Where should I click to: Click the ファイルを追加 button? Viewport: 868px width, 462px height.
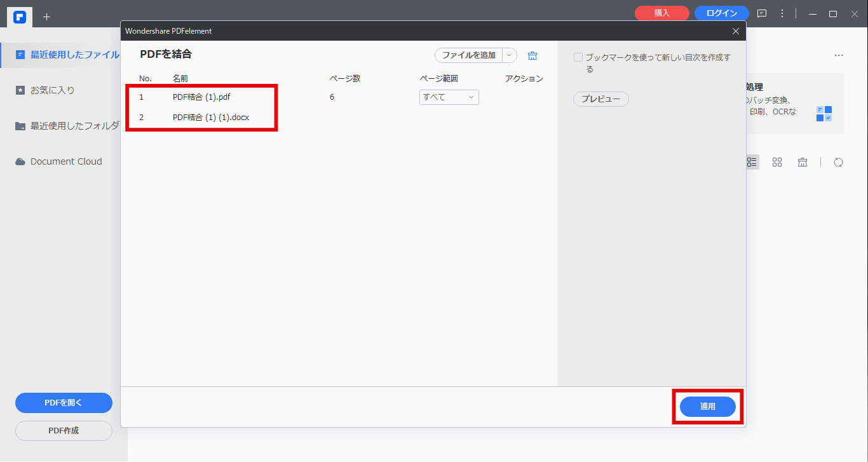pos(469,55)
